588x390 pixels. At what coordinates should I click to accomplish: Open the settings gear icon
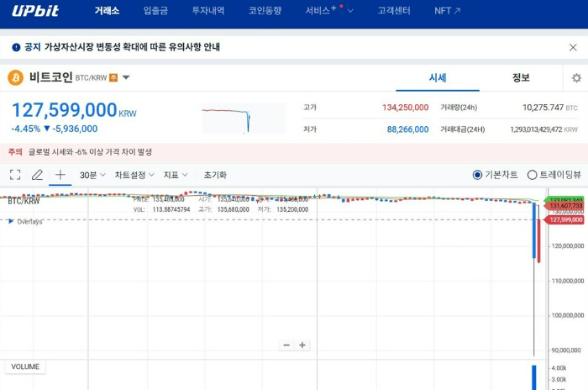[576, 77]
